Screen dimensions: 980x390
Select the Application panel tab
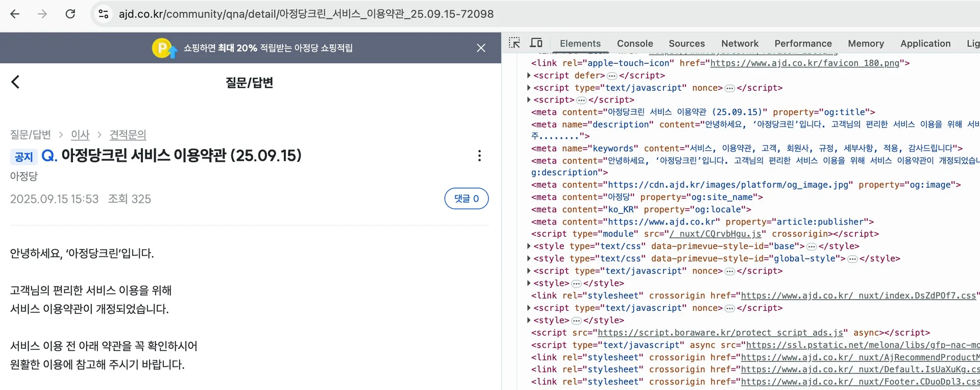click(x=925, y=43)
